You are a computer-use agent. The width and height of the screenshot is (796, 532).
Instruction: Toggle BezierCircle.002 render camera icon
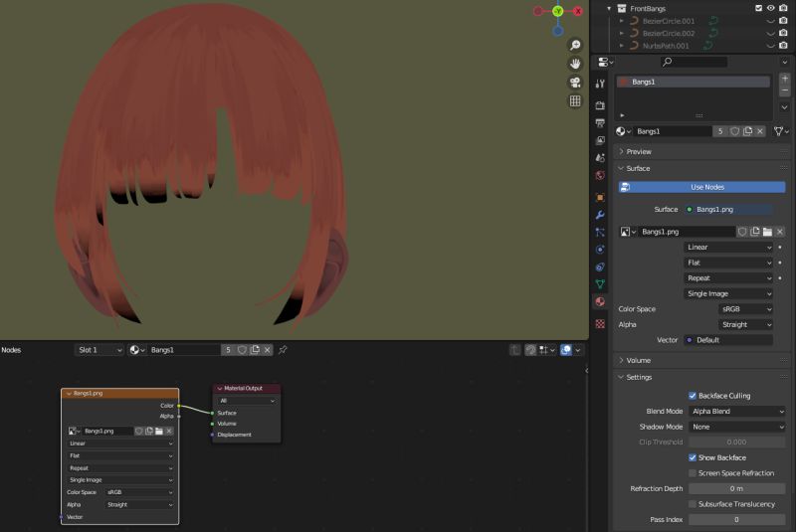coord(783,33)
